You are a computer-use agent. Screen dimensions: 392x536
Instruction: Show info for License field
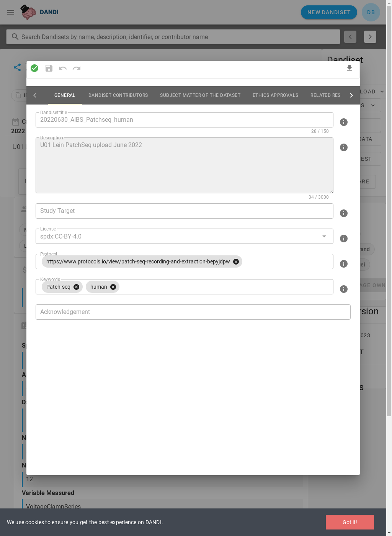(x=344, y=239)
